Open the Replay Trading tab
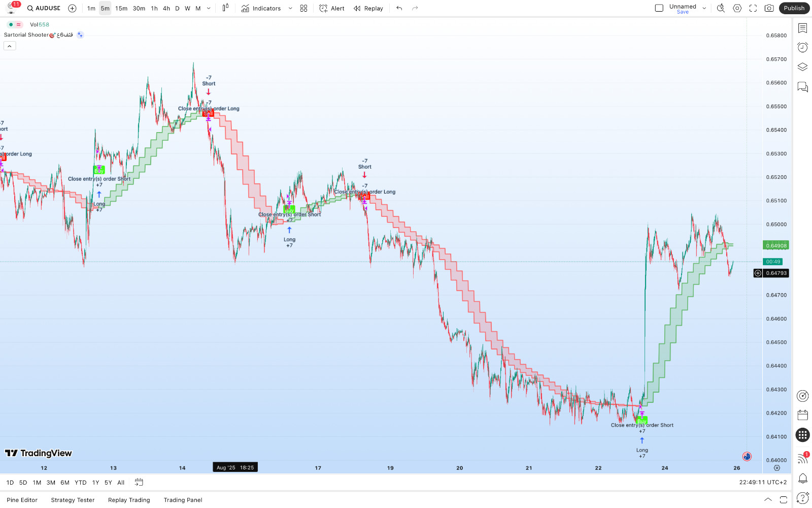 click(129, 500)
